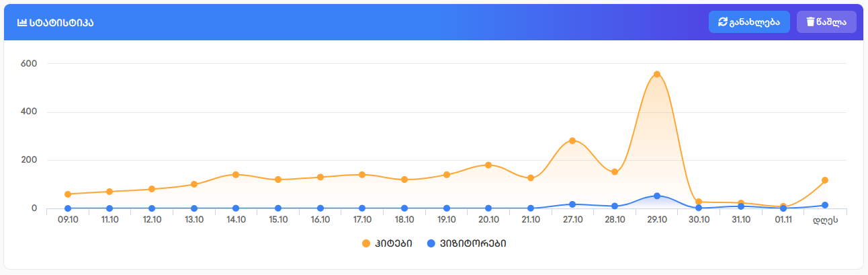
Task: Click the hits point for 28.10
Action: click(x=615, y=172)
